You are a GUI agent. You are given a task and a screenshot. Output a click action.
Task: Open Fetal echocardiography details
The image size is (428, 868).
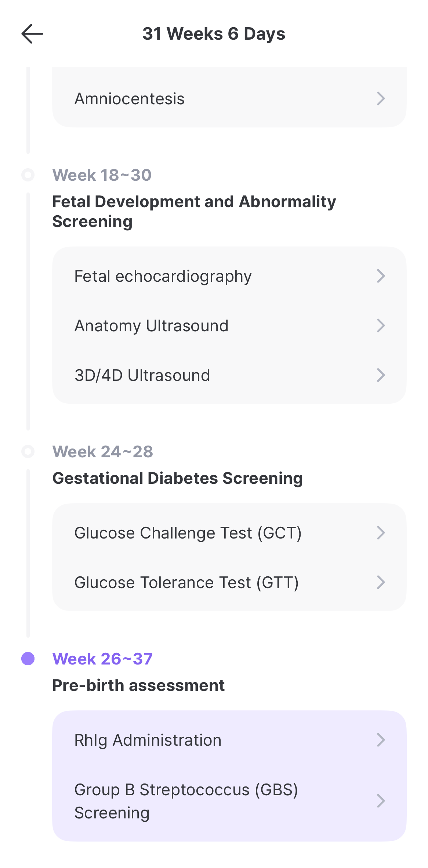pyautogui.click(x=229, y=276)
